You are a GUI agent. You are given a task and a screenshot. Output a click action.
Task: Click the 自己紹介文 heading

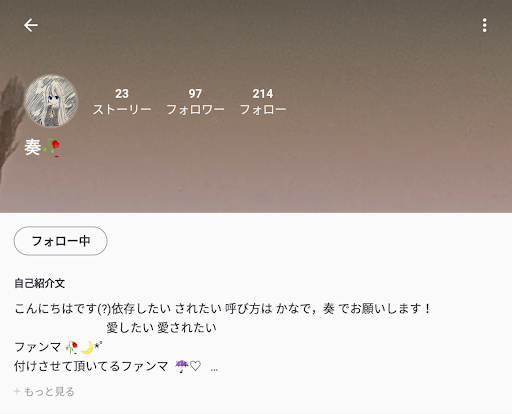[39, 283]
